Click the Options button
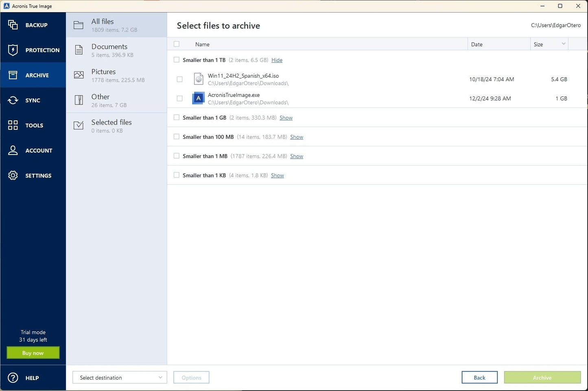This screenshot has height=391, width=588. [191, 378]
